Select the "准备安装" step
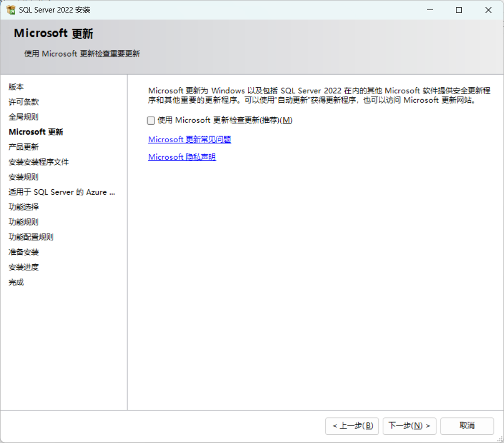This screenshot has width=504, height=443. click(23, 252)
